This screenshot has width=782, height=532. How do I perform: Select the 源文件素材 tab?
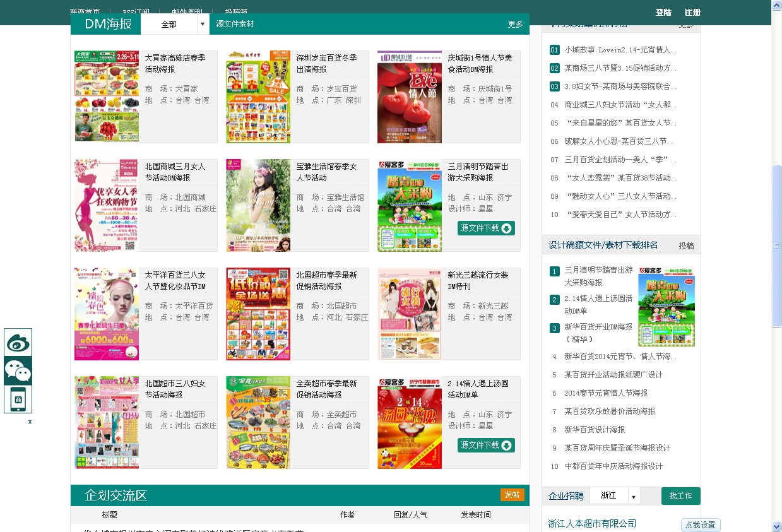(235, 24)
